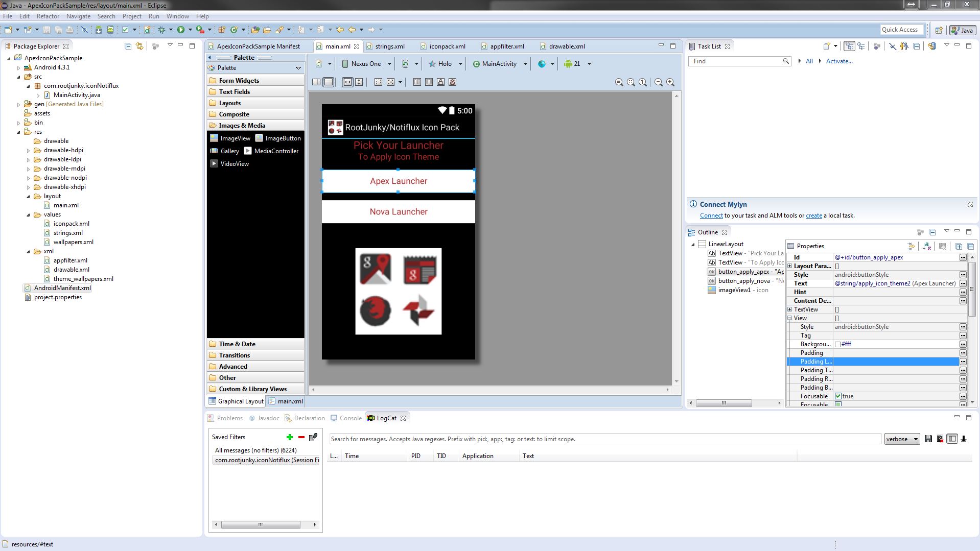Toggle the Focusable true checkbox
The width and height of the screenshot is (980, 551).
click(838, 396)
